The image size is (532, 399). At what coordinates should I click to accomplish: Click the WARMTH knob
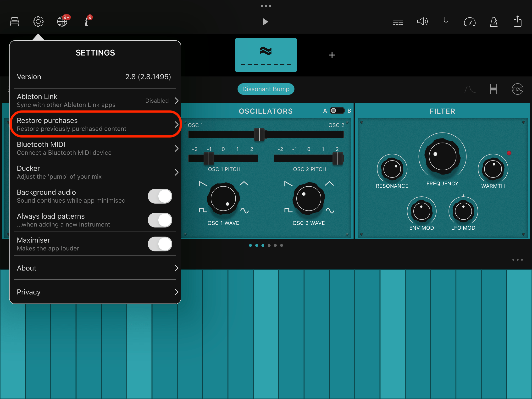click(493, 169)
